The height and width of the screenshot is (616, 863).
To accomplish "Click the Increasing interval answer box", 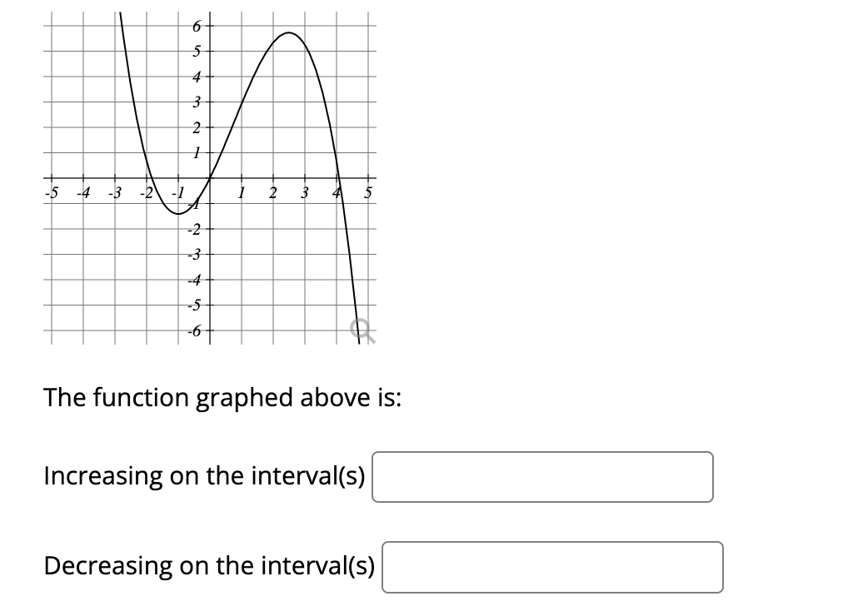I will [x=543, y=477].
